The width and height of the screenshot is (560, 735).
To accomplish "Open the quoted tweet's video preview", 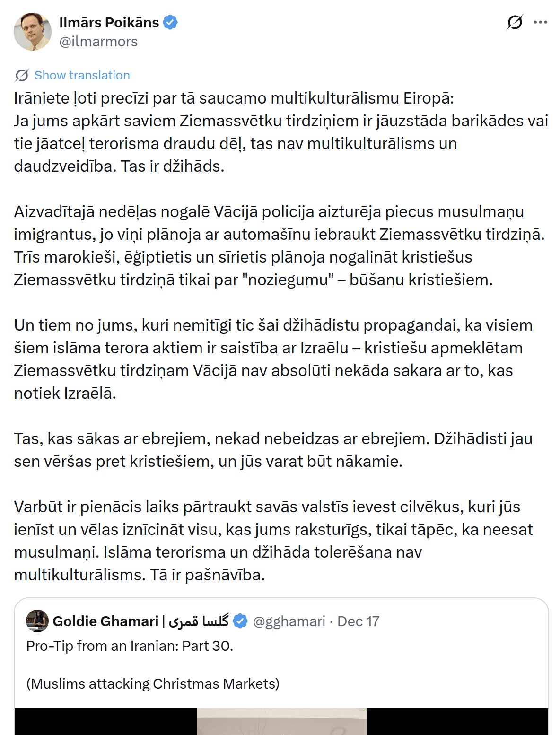I will (x=281, y=721).
